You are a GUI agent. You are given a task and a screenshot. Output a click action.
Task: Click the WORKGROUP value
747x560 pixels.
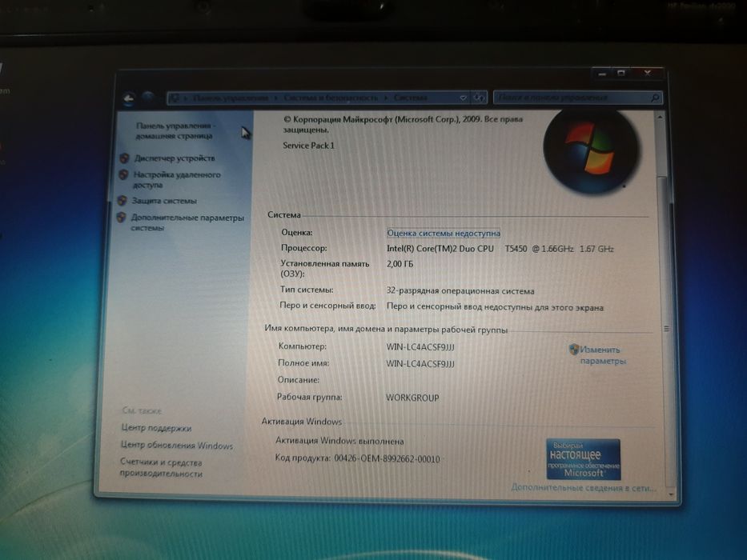click(412, 398)
